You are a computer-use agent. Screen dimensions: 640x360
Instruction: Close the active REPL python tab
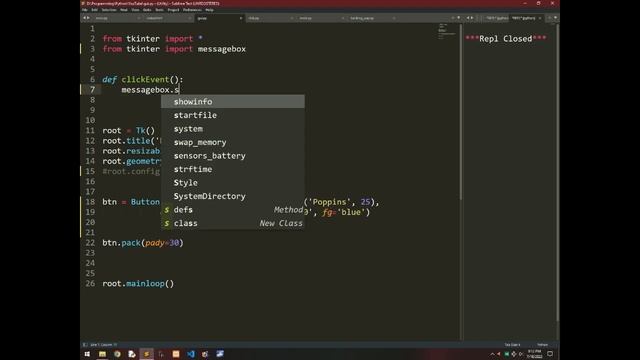(x=540, y=18)
